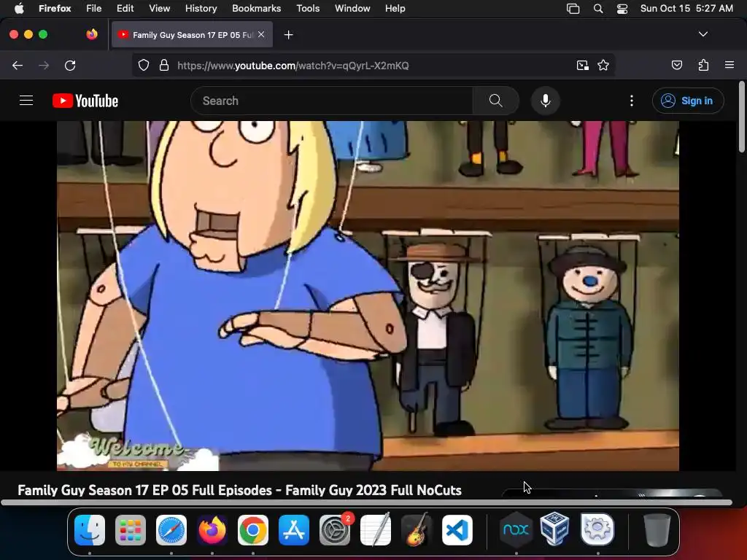Focus the YouTube Search input field
747x560 pixels.
[332, 101]
